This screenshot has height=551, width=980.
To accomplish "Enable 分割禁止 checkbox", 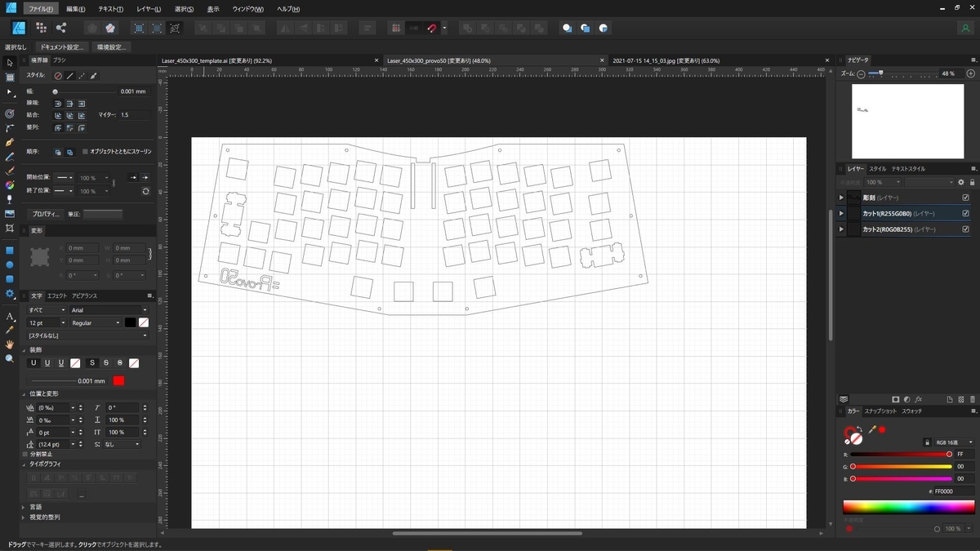I will click(x=25, y=454).
